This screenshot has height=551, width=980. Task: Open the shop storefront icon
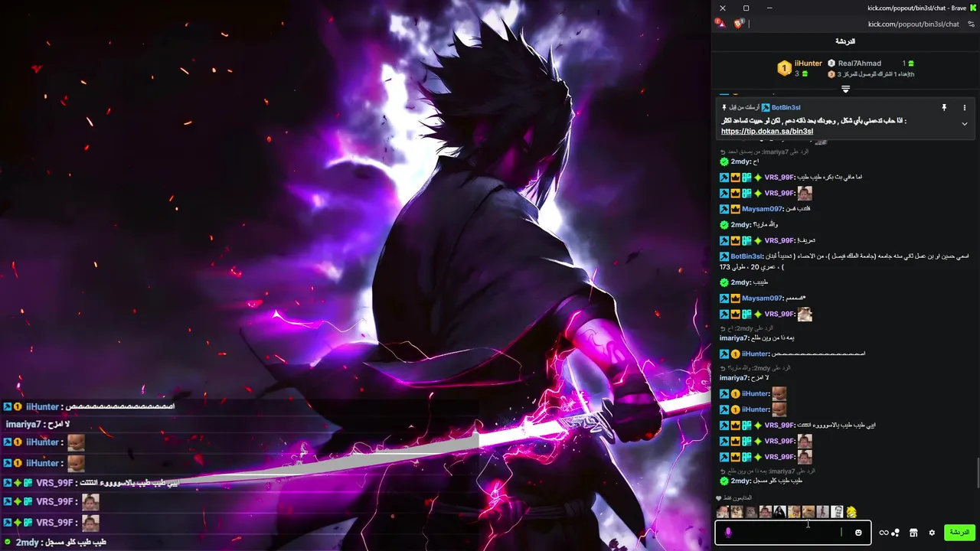[913, 533]
